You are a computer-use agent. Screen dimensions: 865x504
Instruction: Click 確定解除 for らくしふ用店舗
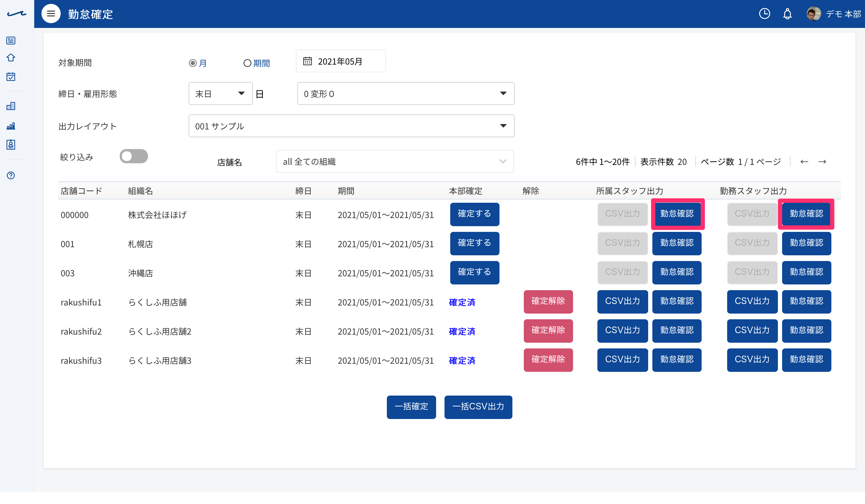click(x=548, y=302)
